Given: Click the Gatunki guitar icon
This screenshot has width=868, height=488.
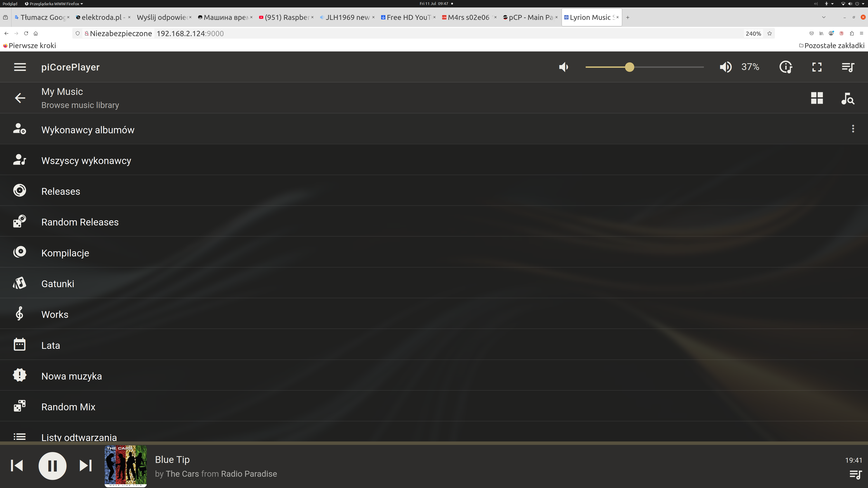Looking at the screenshot, I should tap(19, 283).
